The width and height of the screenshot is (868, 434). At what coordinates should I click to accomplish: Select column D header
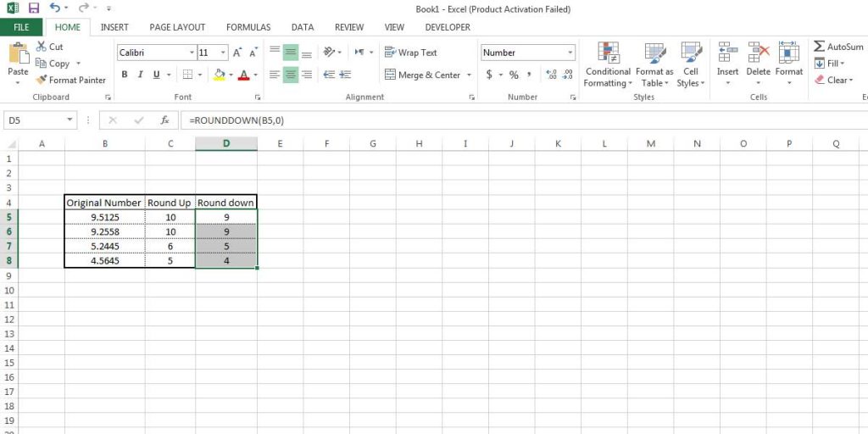tap(225, 144)
